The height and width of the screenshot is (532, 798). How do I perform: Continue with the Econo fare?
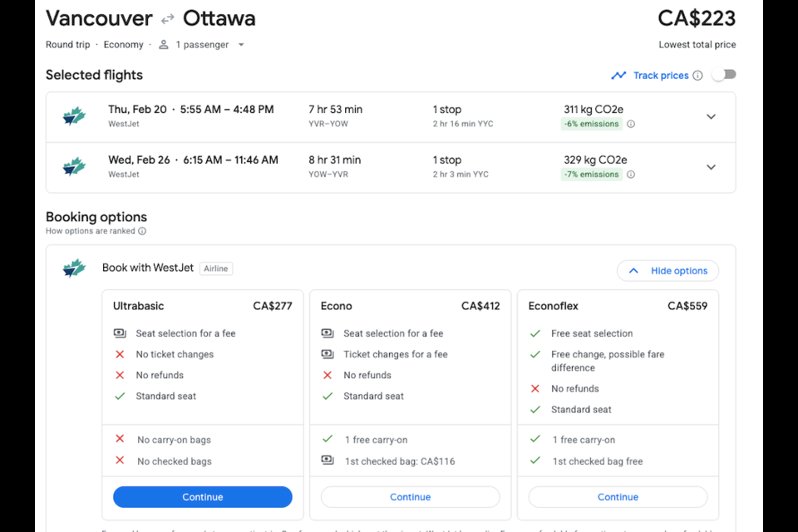(410, 497)
